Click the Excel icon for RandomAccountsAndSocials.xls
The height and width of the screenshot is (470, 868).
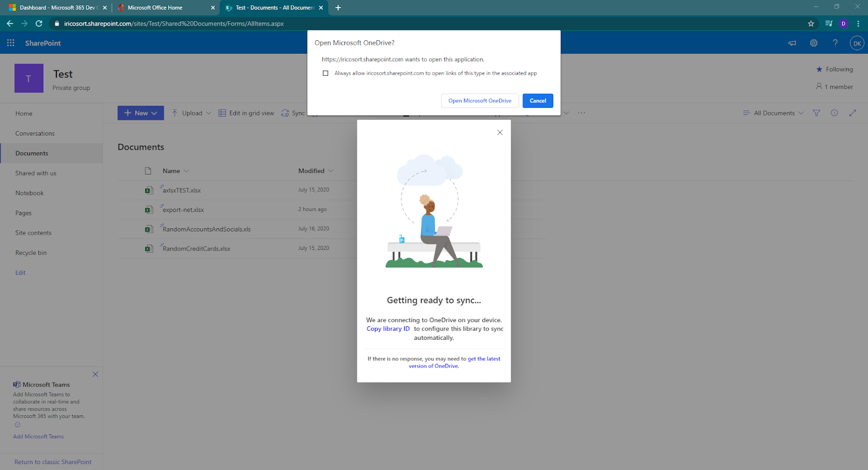[149, 229]
